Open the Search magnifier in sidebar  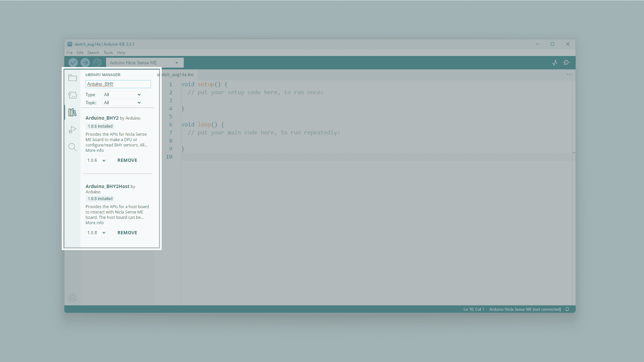(x=72, y=147)
